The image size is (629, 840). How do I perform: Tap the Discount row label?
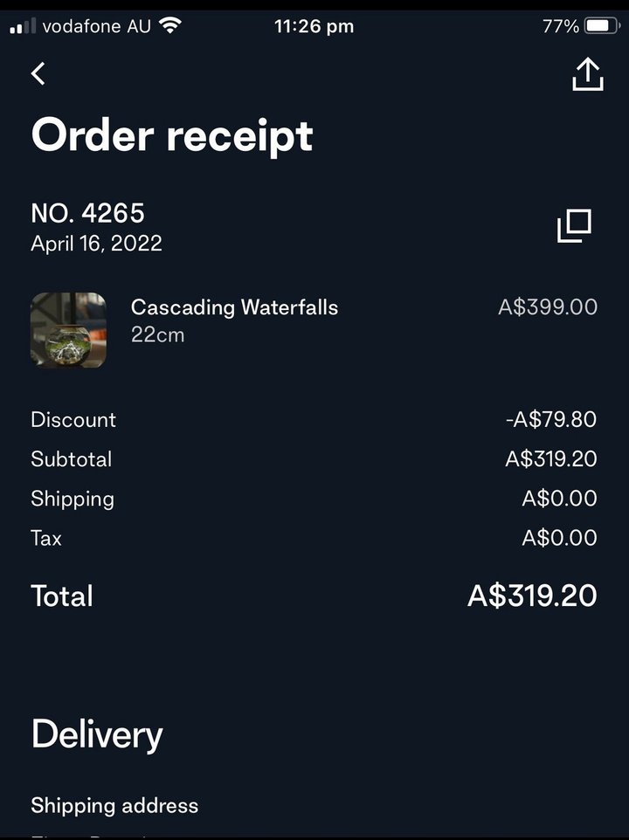(x=73, y=419)
